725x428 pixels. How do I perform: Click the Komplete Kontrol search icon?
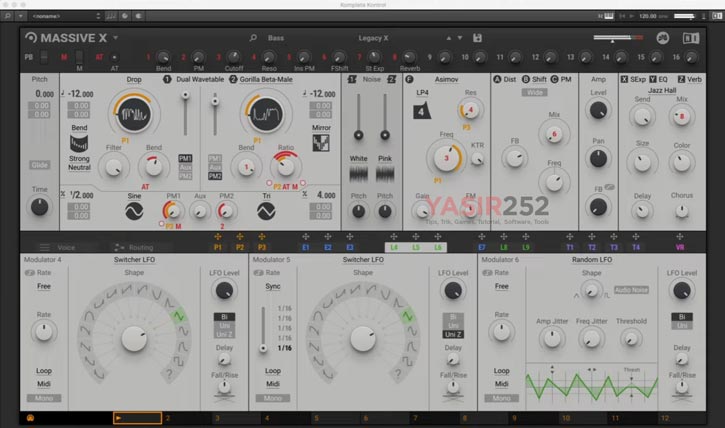click(8, 16)
